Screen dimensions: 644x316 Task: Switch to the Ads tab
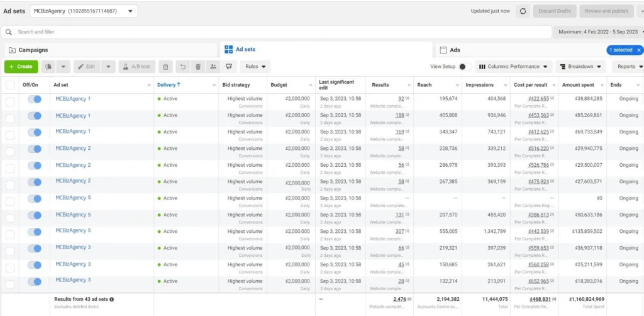click(x=455, y=50)
